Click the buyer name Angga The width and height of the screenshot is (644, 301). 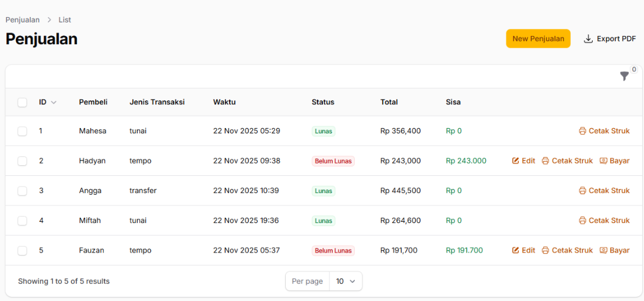90,191
